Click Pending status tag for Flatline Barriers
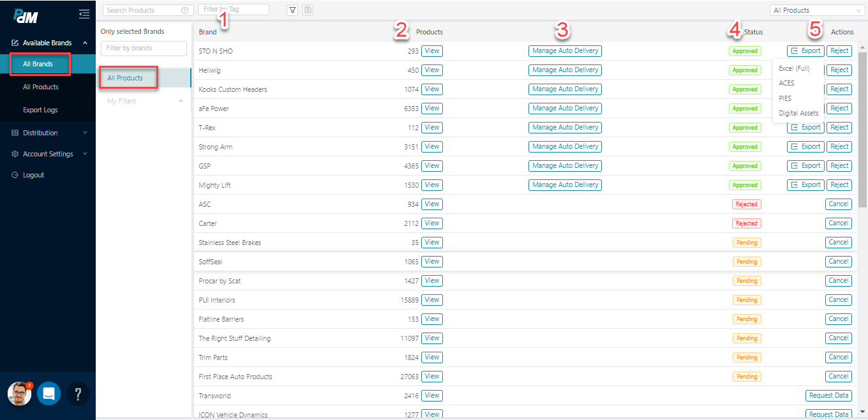This screenshot has width=868, height=420. (746, 319)
